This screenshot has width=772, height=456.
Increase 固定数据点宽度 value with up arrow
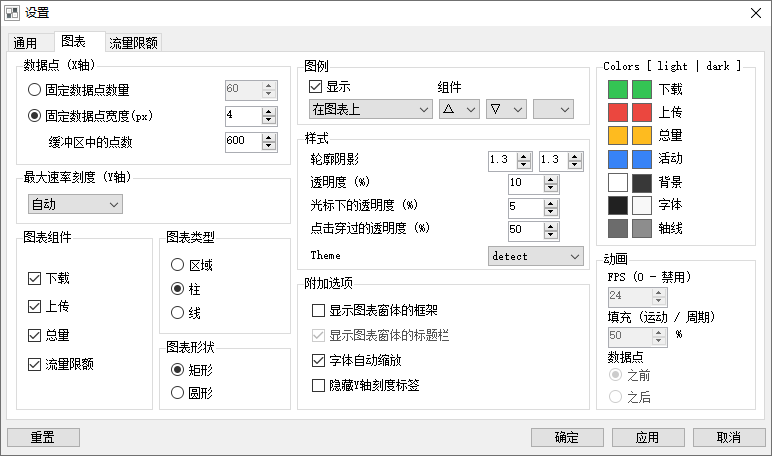click(x=268, y=112)
